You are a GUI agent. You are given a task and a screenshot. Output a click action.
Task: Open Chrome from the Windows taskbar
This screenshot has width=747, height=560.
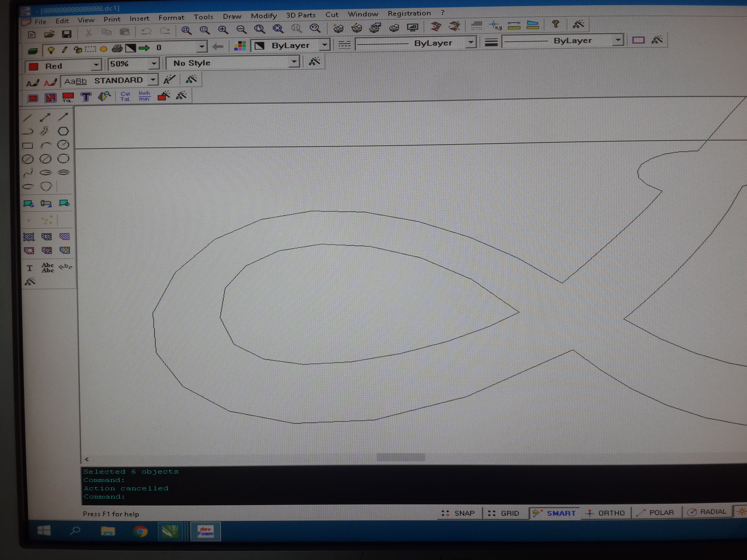pos(140,531)
